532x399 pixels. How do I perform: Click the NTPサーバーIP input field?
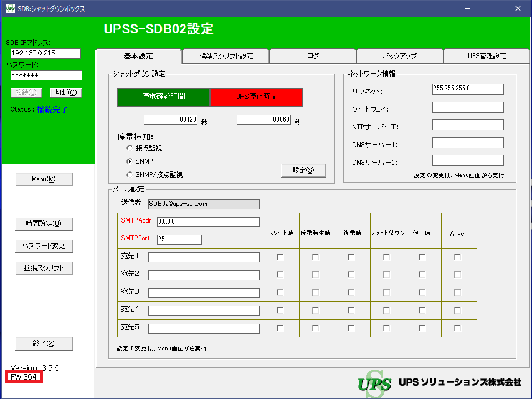click(468, 125)
